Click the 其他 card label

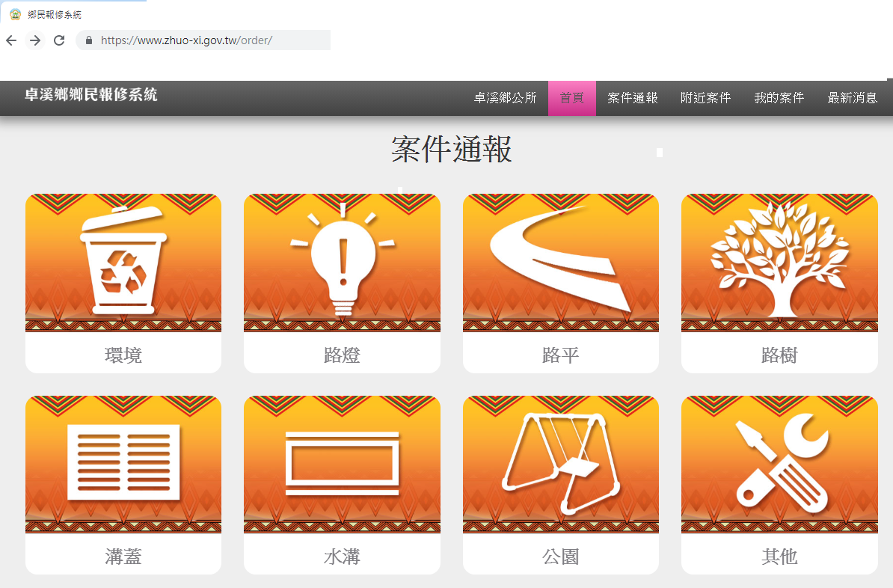coord(779,556)
